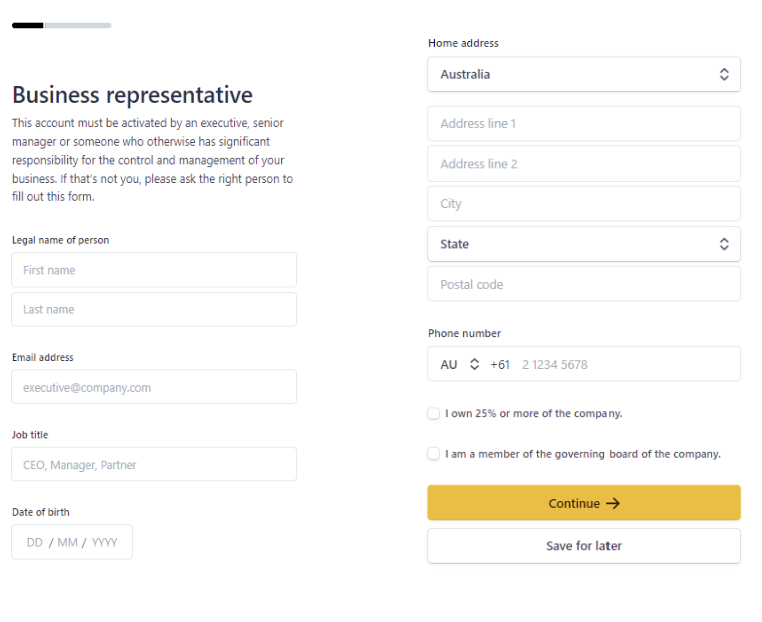Screen dimensions: 762x622
Task: Focus the Date of birth field
Action: (x=72, y=543)
